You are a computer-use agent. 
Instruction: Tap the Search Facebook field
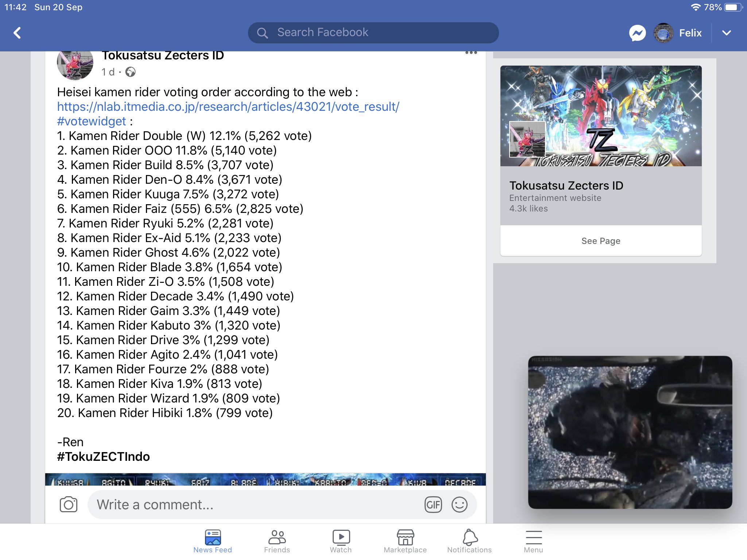373,33
